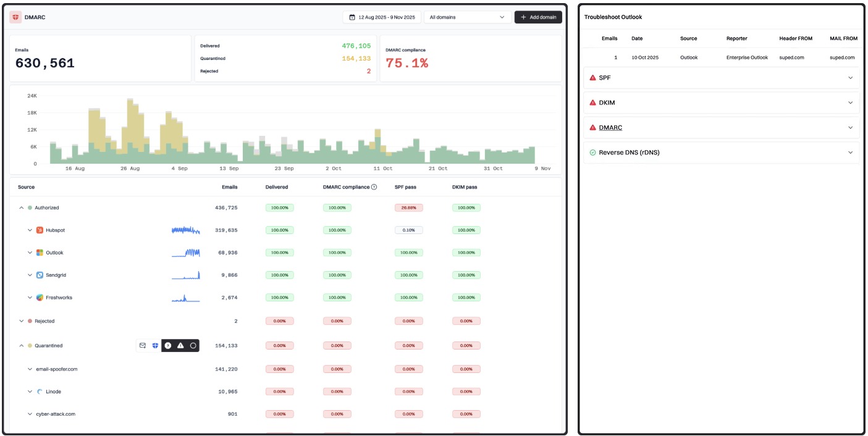Expand the Rejected source group
The height and width of the screenshot is (436, 868).
point(22,321)
